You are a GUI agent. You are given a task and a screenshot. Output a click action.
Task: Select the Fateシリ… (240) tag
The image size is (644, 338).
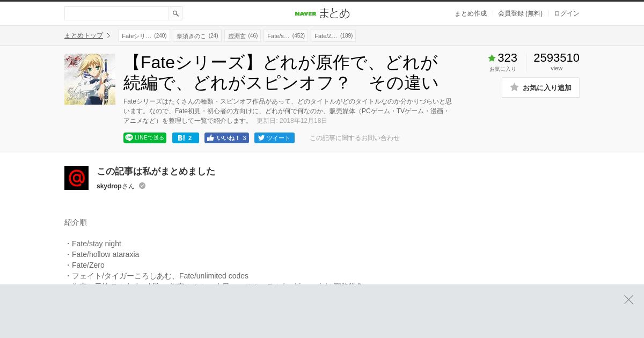click(144, 35)
